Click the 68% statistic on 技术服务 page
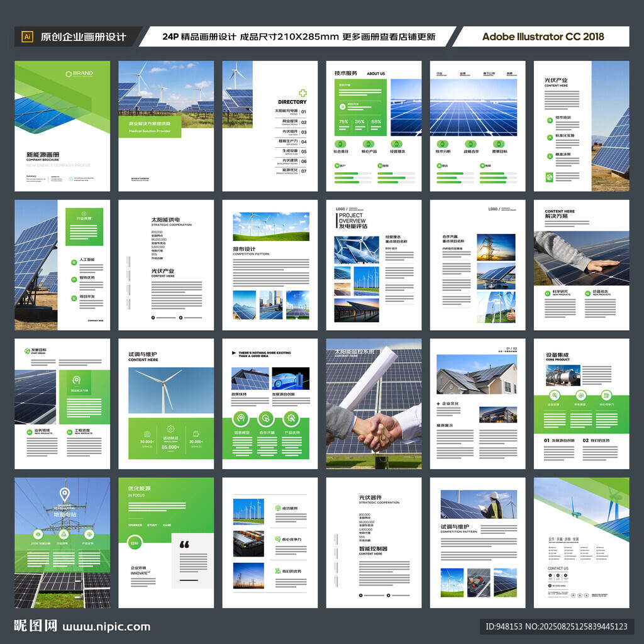The width and height of the screenshot is (644, 644). tap(376, 121)
